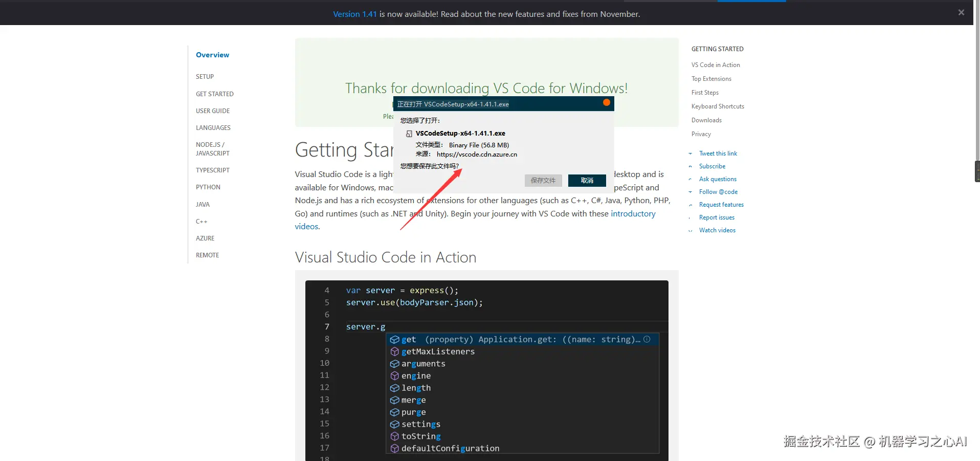This screenshot has width=980, height=461.
Task: Click the cube icon beside the get suggestion
Action: [x=394, y=339]
